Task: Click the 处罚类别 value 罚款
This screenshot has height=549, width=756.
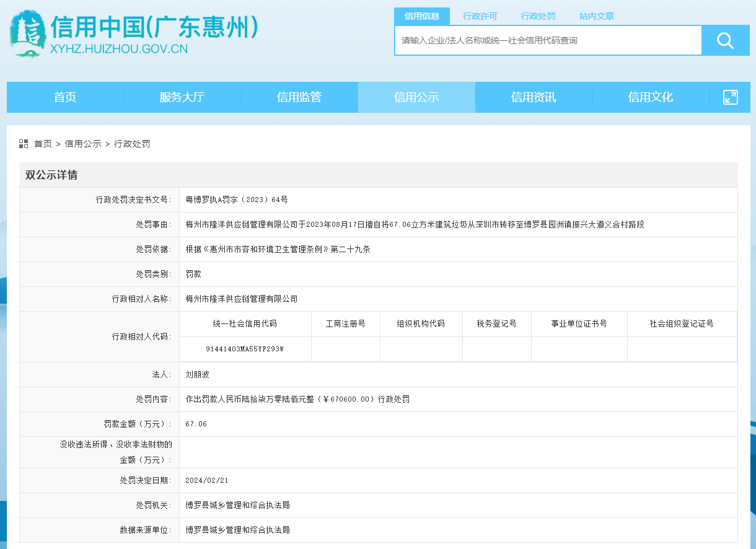Action: [193, 274]
